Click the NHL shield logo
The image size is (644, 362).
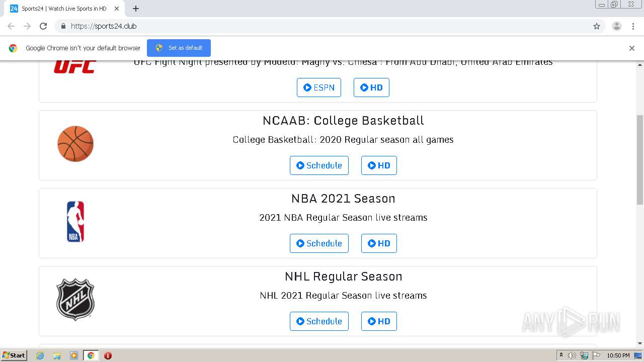75,300
